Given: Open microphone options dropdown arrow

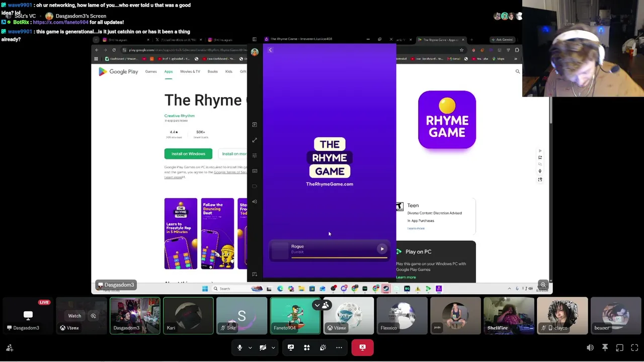Looking at the screenshot, I should [x=250, y=347].
